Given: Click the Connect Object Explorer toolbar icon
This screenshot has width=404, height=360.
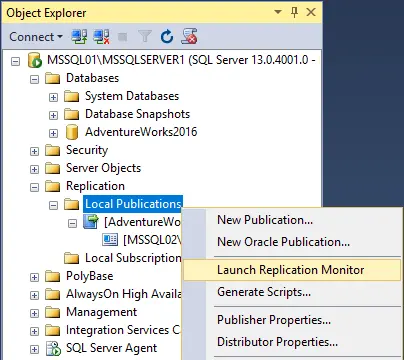Looking at the screenshot, I should [x=79, y=37].
